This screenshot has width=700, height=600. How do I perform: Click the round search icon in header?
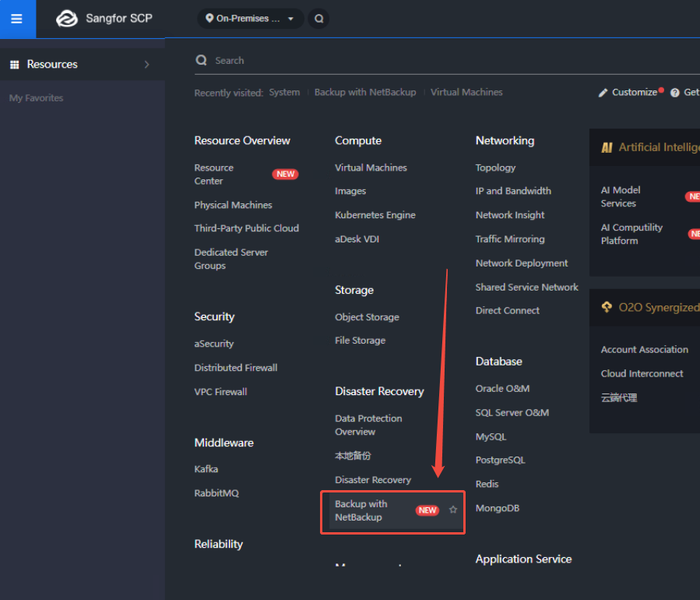point(318,19)
